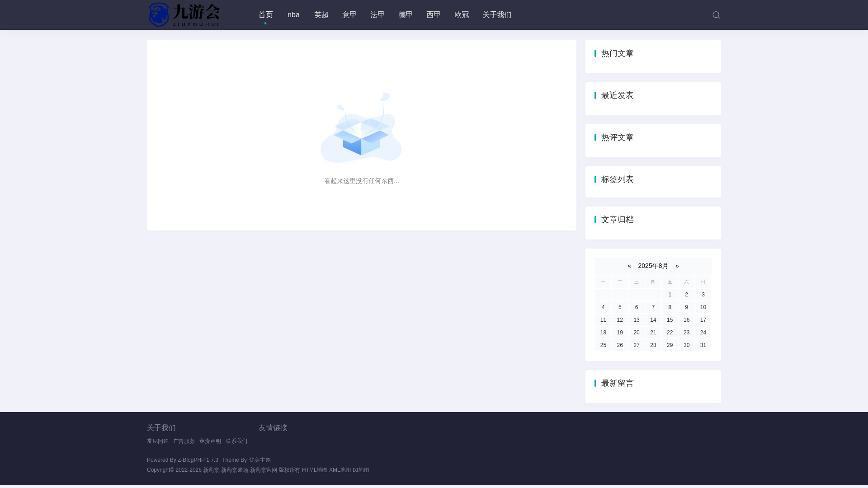Click the 标签列表 sidebar heading
The height and width of the screenshot is (488, 868).
(x=618, y=179)
